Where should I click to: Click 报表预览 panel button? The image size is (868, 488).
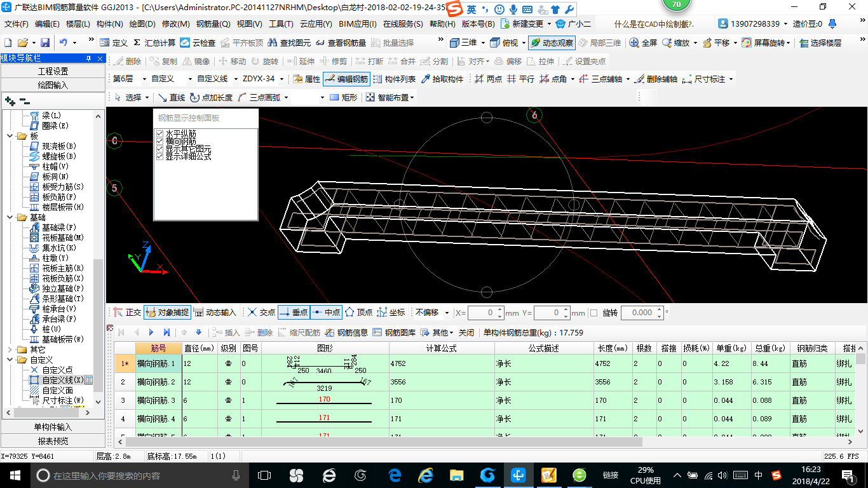pos(53,441)
